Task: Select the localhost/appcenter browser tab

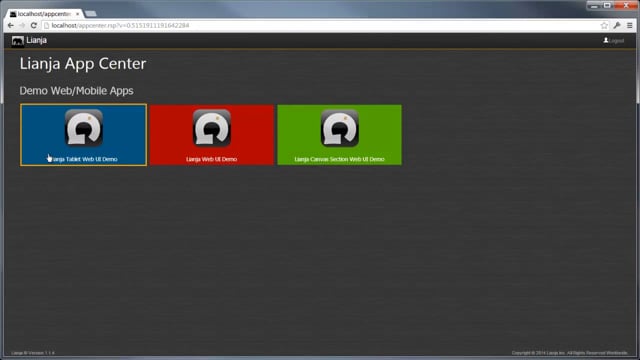Action: click(44, 14)
